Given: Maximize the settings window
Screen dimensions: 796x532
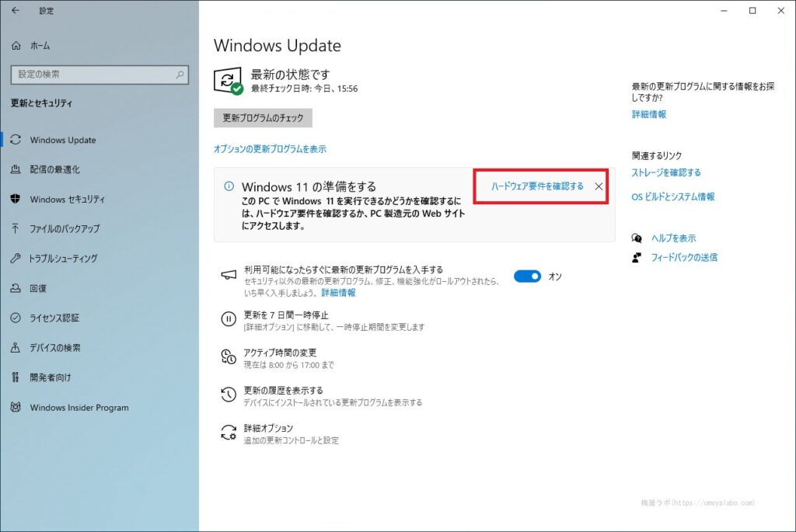Looking at the screenshot, I should pyautogui.click(x=752, y=10).
